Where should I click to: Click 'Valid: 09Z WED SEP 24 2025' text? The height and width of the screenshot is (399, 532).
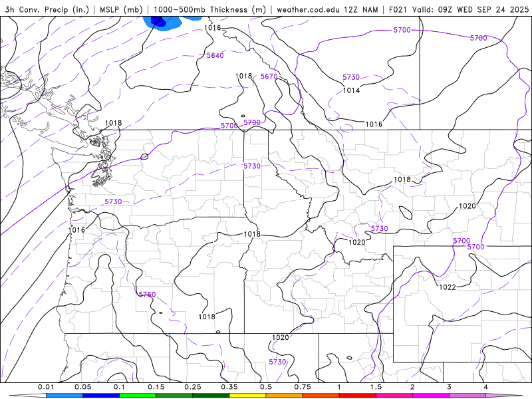coord(471,9)
